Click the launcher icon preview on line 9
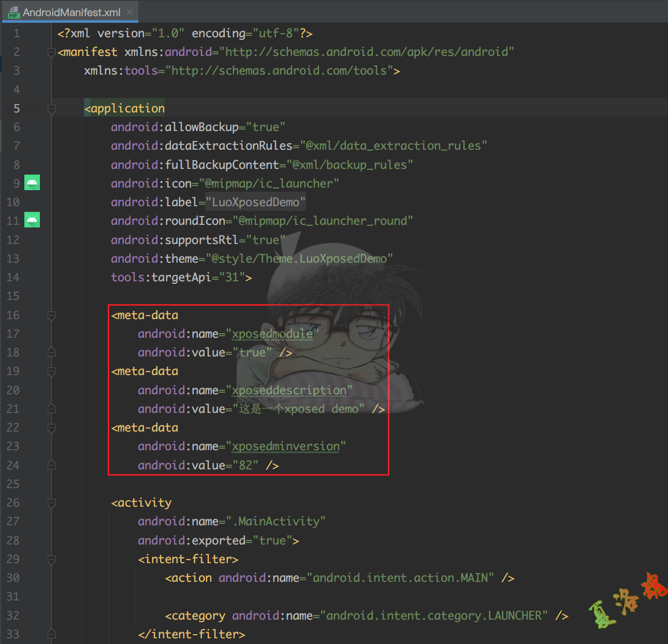 (x=32, y=183)
